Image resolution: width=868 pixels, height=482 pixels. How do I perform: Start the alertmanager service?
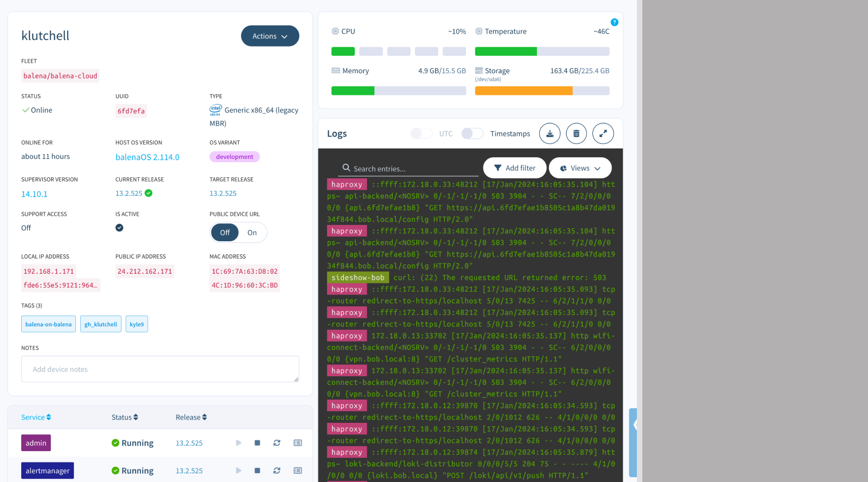[239, 471]
